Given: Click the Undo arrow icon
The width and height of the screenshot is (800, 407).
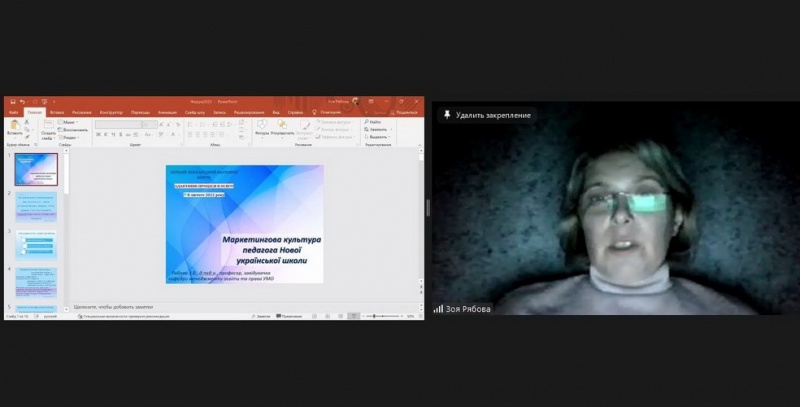Looking at the screenshot, I should (x=21, y=101).
